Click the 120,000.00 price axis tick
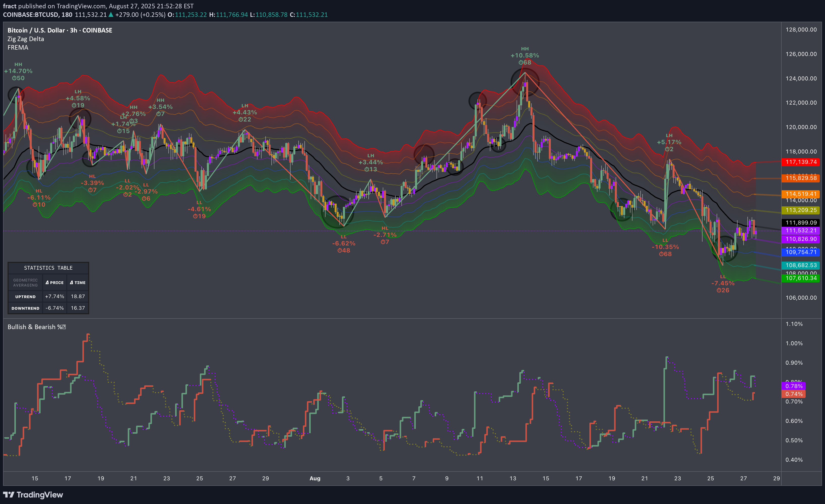Screen dimensions: 825x504 pyautogui.click(x=801, y=127)
